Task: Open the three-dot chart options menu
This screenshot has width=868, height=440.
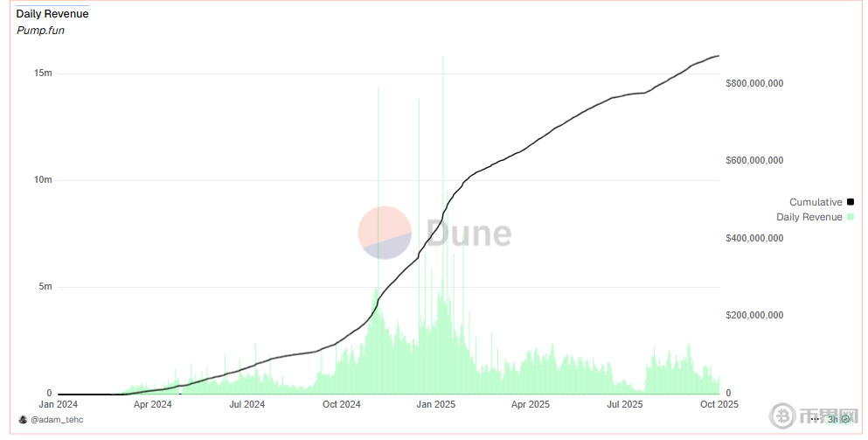Action: point(815,419)
